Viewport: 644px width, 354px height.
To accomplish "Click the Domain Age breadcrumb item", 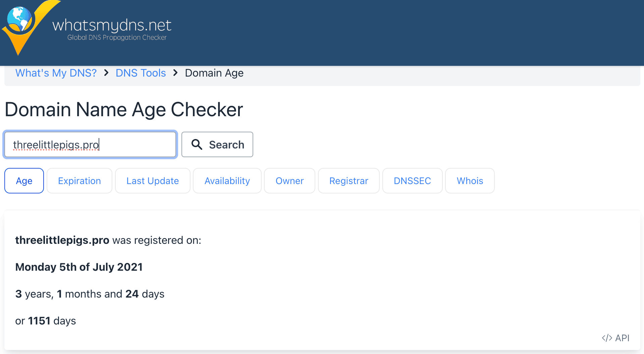I will (214, 73).
